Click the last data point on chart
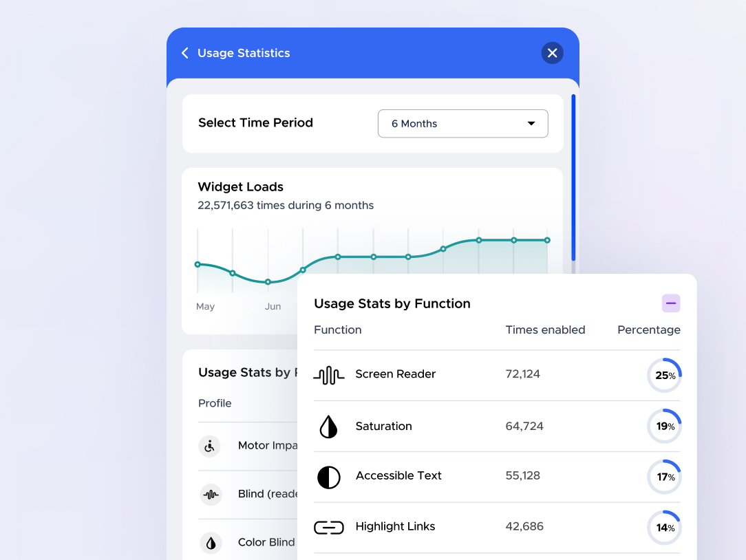 (x=547, y=240)
